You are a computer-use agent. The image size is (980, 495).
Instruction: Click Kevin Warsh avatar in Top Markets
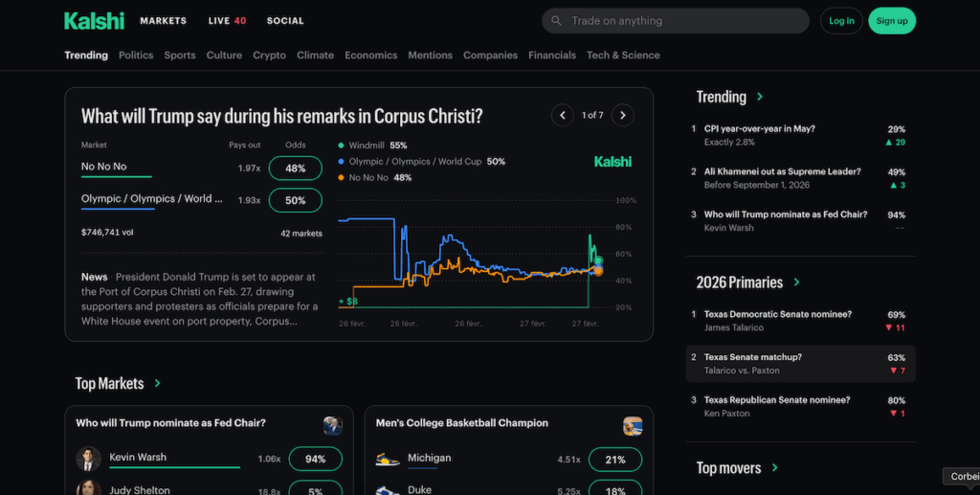89,459
